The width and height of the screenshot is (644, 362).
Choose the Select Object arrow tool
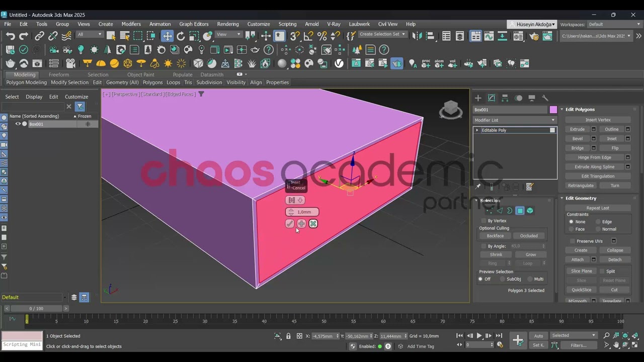(111, 36)
